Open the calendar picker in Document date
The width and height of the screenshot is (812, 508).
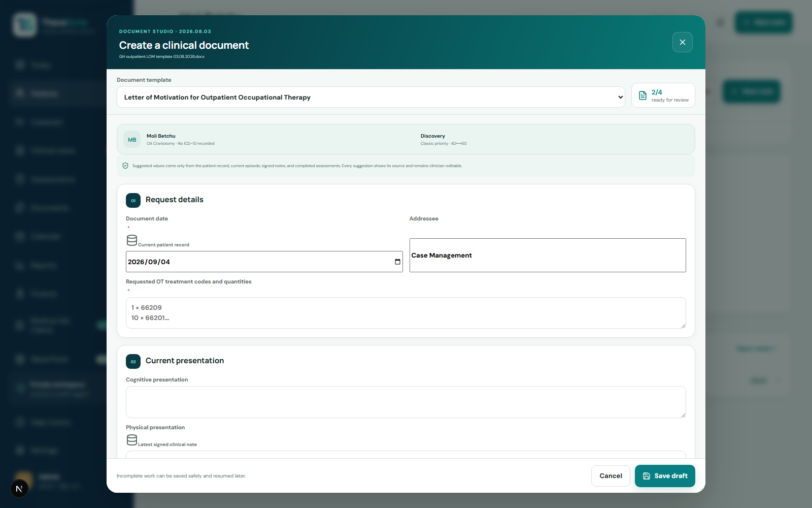pos(397,262)
